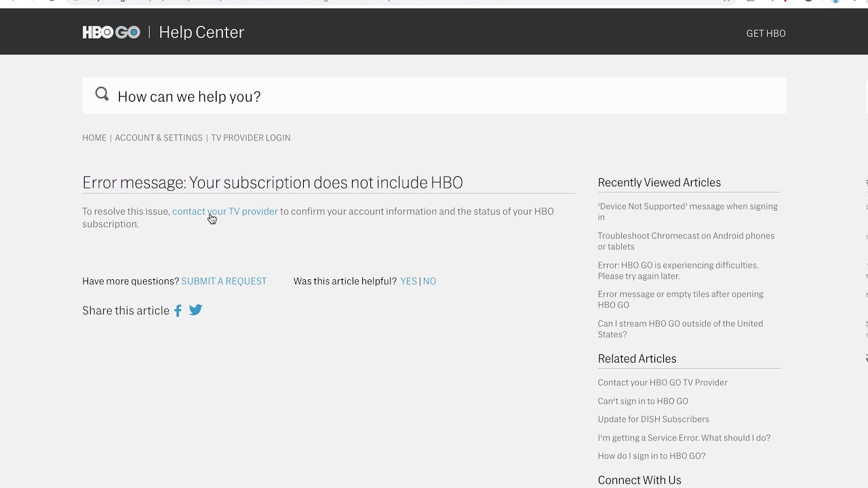The width and height of the screenshot is (868, 488).
Task: Open Can't sign in to HBO GO
Action: 643,401
